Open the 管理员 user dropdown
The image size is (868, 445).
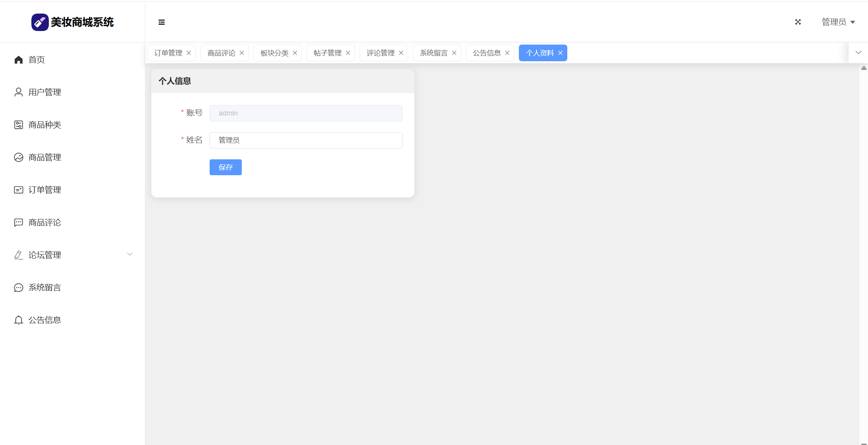(x=838, y=22)
